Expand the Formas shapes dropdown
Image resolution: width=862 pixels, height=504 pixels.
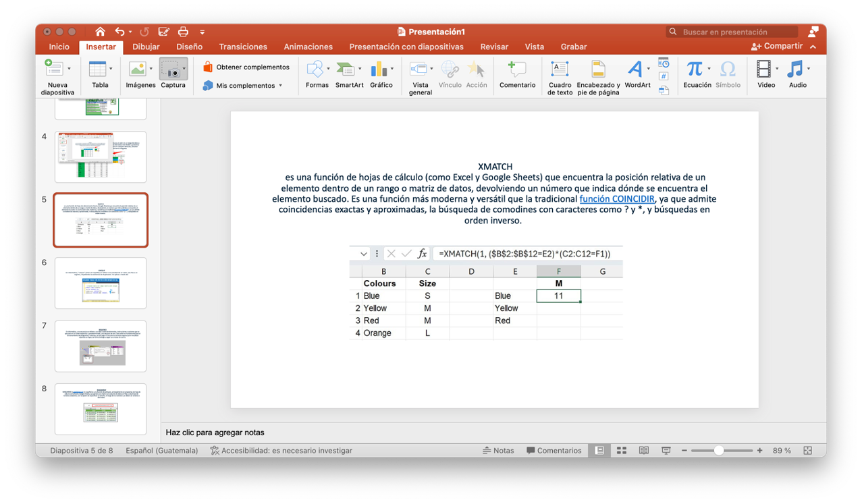pyautogui.click(x=329, y=69)
